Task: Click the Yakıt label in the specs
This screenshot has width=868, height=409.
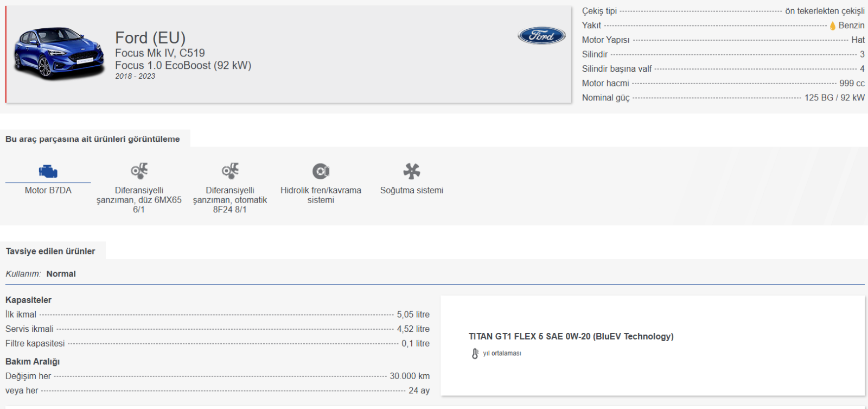Action: tap(591, 26)
